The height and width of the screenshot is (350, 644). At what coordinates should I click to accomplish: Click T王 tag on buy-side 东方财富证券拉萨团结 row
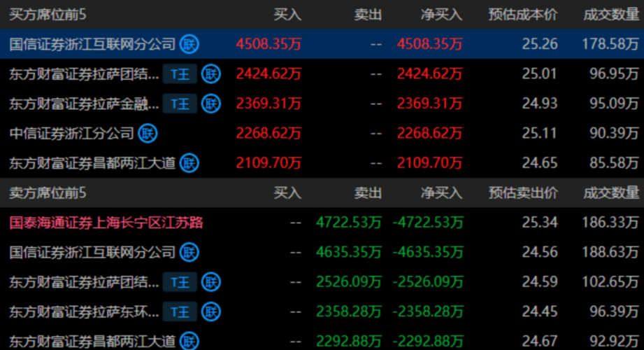(x=180, y=74)
